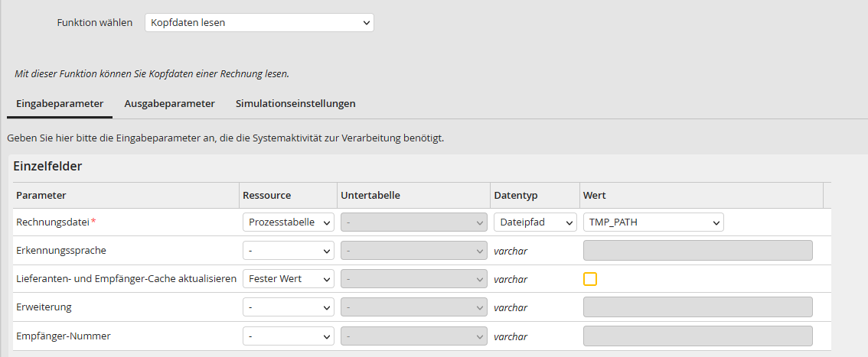
Task: Click the Erweiterung value input field
Action: click(x=697, y=307)
